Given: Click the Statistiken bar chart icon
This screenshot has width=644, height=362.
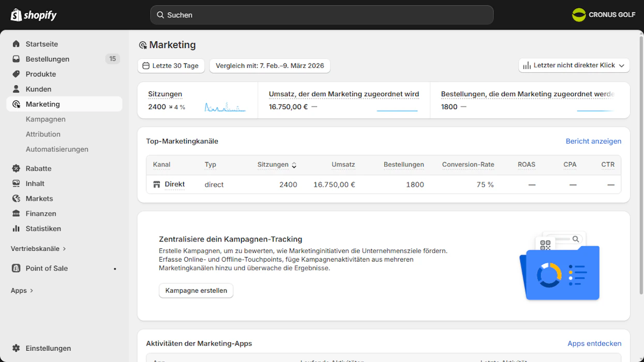Looking at the screenshot, I should coord(16,229).
